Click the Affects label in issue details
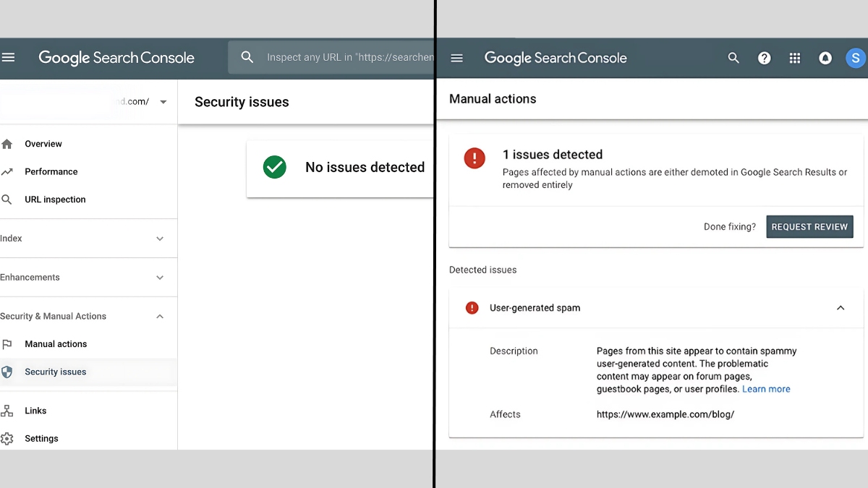This screenshot has width=868, height=488. (505, 414)
